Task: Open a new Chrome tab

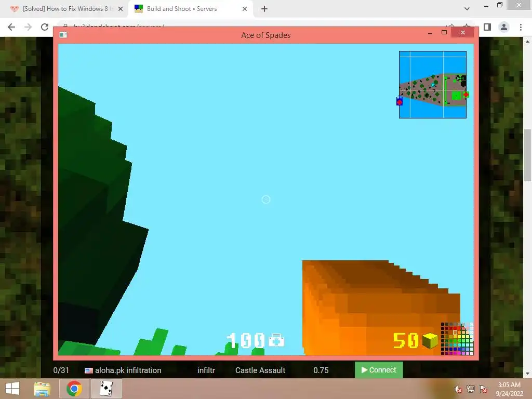Action: tap(264, 9)
